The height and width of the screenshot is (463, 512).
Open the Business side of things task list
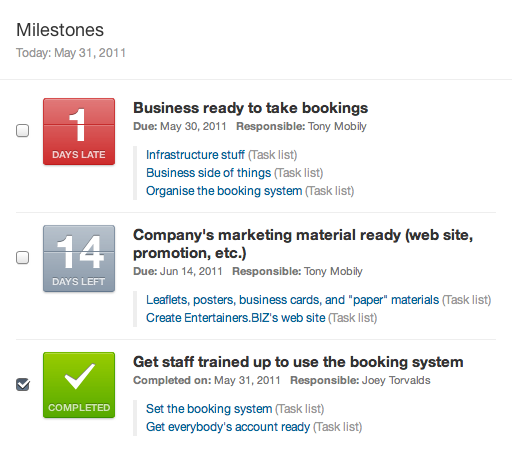(208, 173)
